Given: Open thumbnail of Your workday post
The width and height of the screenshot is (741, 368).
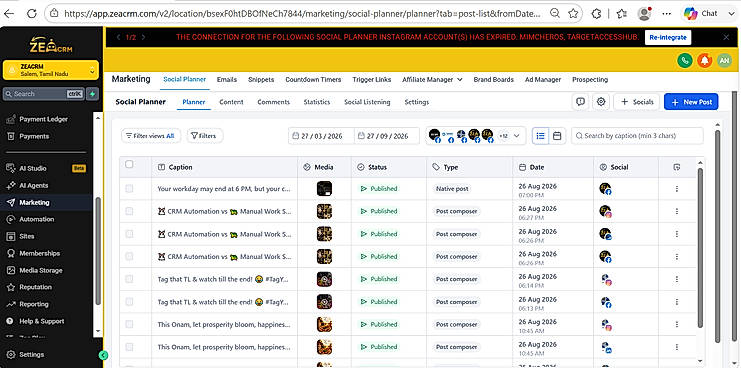Looking at the screenshot, I should click(324, 188).
